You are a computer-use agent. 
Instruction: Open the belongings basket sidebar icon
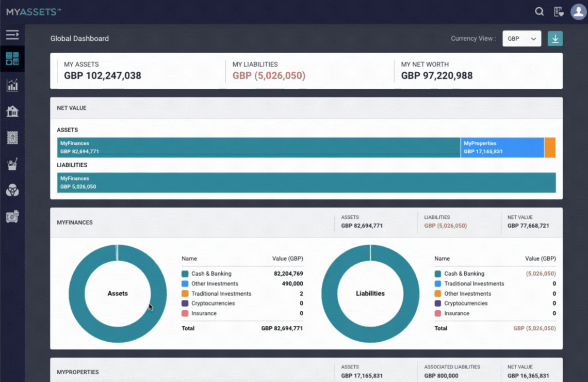[x=12, y=164]
